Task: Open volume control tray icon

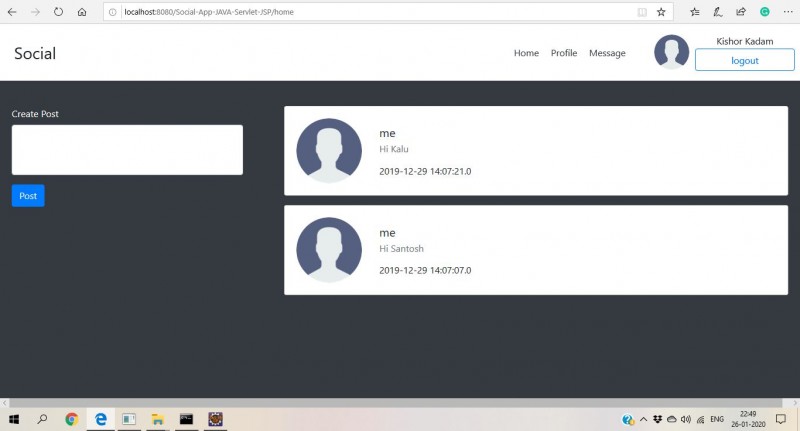Action: click(x=686, y=419)
